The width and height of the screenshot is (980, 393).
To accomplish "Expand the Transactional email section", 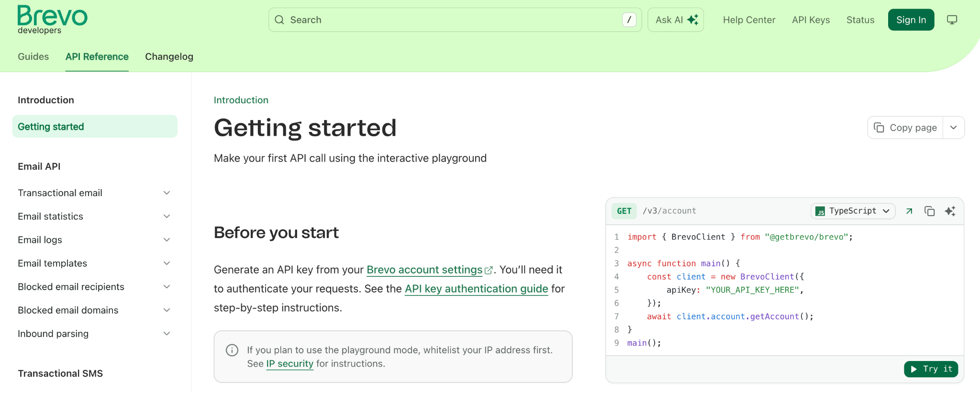I will point(167,193).
